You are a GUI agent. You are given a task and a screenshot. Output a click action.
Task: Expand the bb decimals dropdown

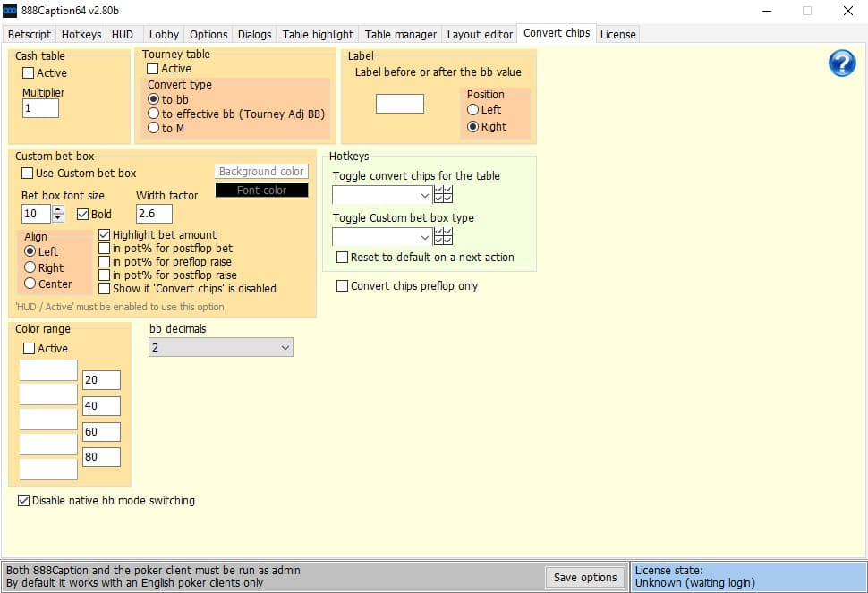tap(221, 347)
